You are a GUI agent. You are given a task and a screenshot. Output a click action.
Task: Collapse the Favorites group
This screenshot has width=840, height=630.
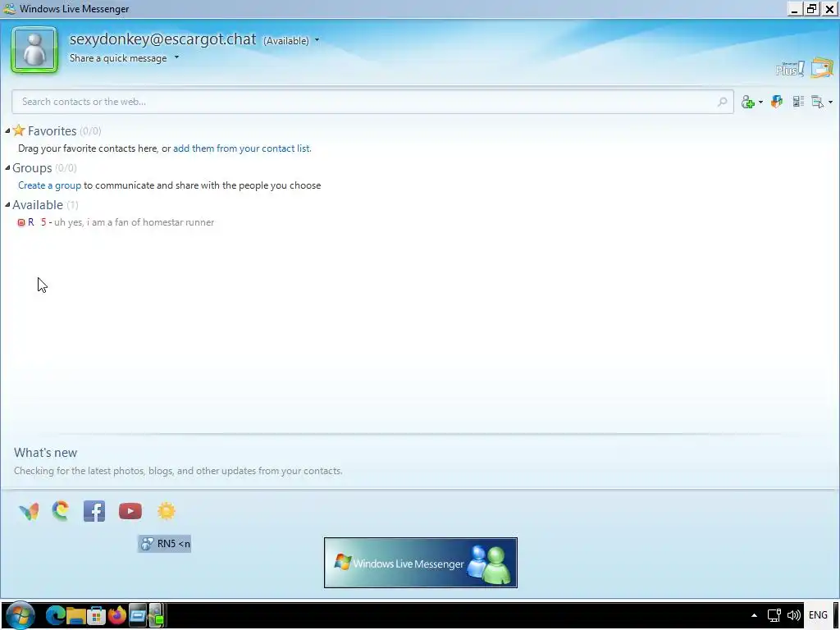click(x=7, y=130)
